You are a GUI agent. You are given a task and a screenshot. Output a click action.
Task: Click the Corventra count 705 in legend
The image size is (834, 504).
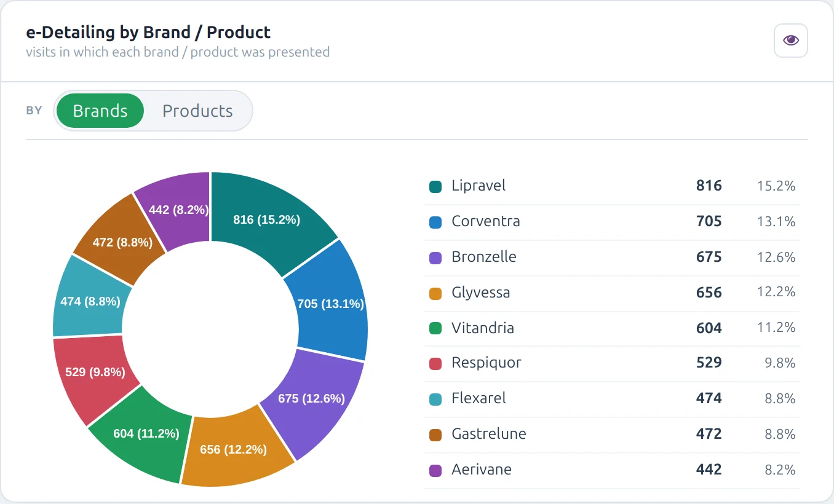(x=709, y=221)
